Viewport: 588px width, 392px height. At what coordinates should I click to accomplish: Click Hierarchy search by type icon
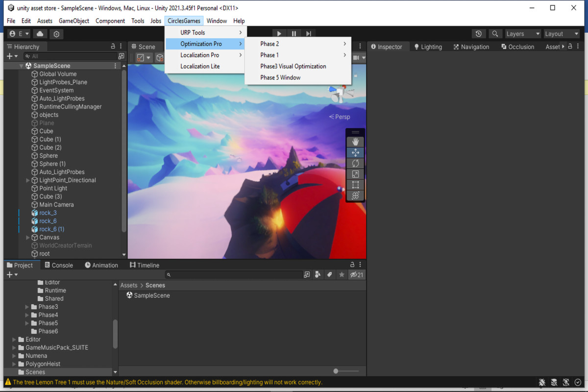click(x=121, y=56)
